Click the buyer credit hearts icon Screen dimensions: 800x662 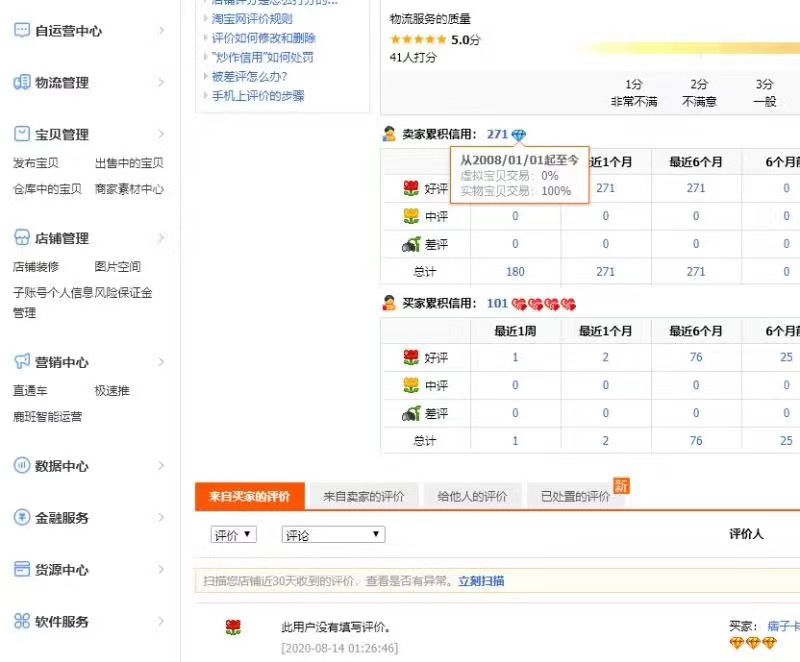[543, 304]
